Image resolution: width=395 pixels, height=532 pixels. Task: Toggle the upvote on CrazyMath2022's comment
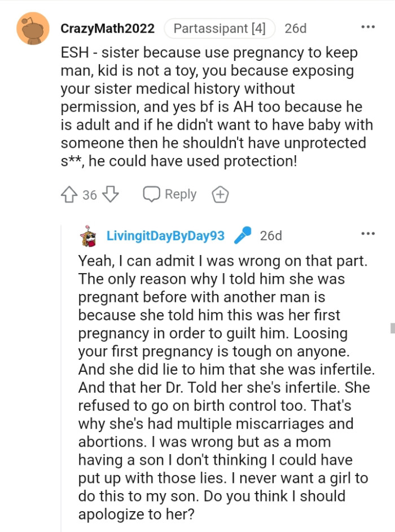[x=70, y=194]
